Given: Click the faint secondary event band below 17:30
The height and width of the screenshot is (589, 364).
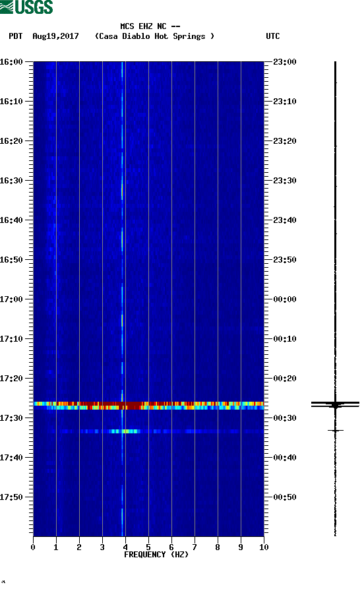Looking at the screenshot, I should click(x=149, y=431).
